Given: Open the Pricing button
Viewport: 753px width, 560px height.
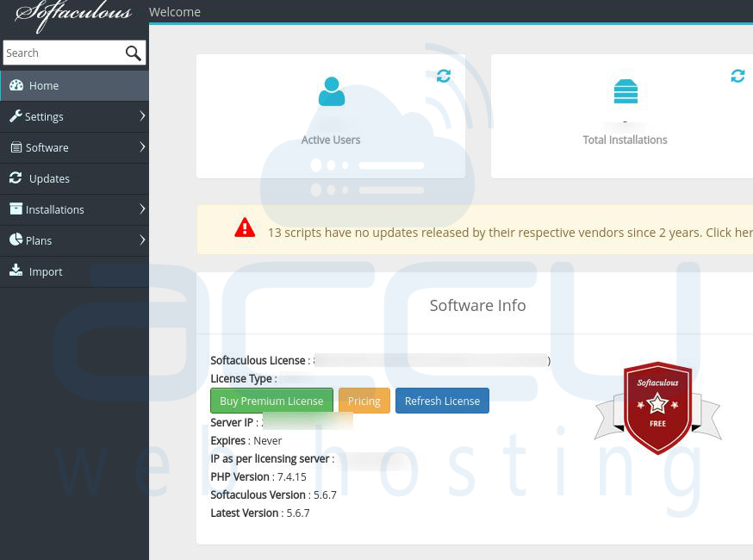Looking at the screenshot, I should click(x=364, y=401).
